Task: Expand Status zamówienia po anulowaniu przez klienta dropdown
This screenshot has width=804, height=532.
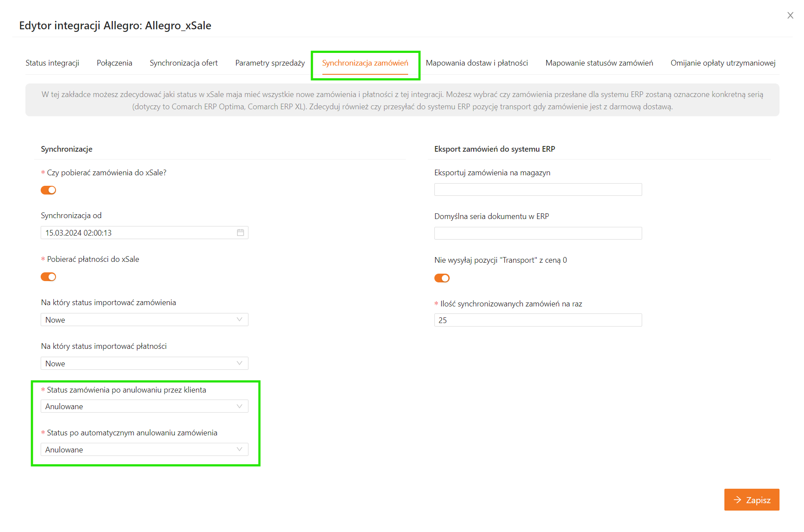Action: pos(144,406)
